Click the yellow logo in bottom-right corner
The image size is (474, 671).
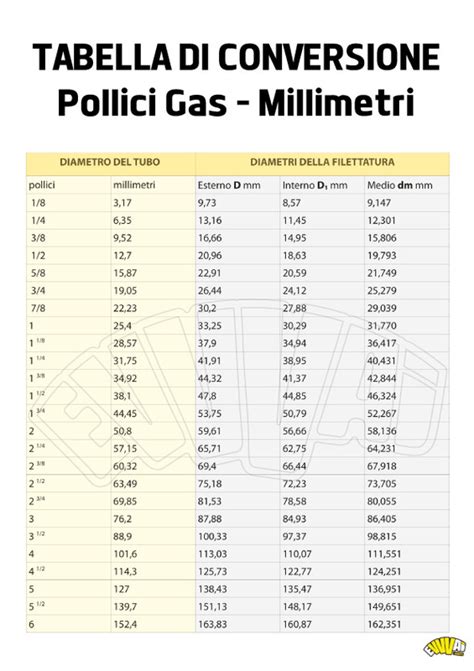444,648
